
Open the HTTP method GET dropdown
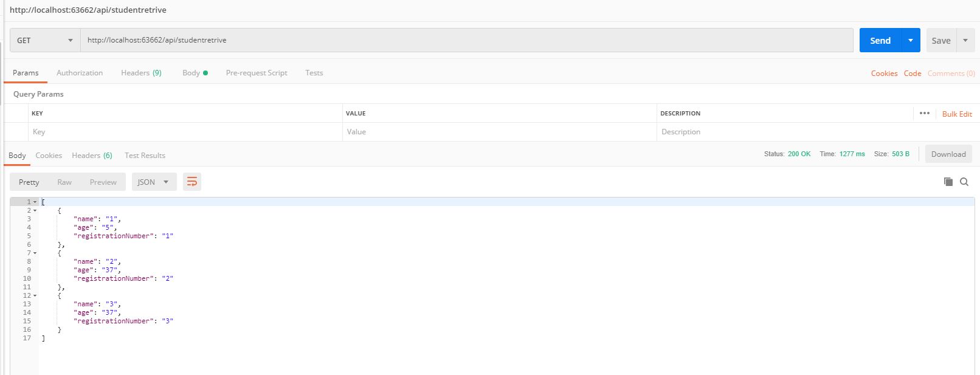(45, 40)
